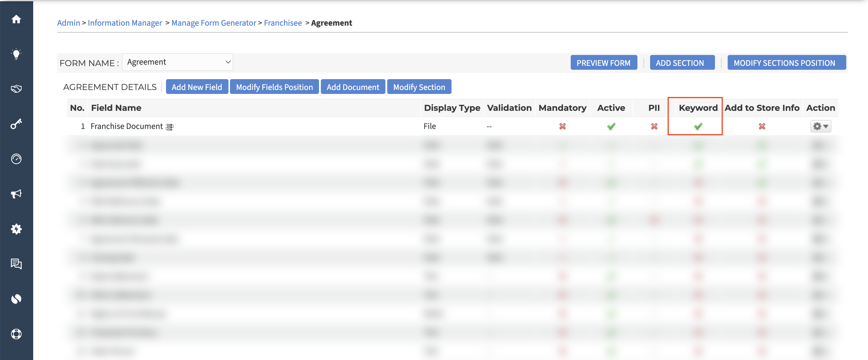Click the PREVIEW FORM button
The height and width of the screenshot is (360, 868).
coord(604,63)
